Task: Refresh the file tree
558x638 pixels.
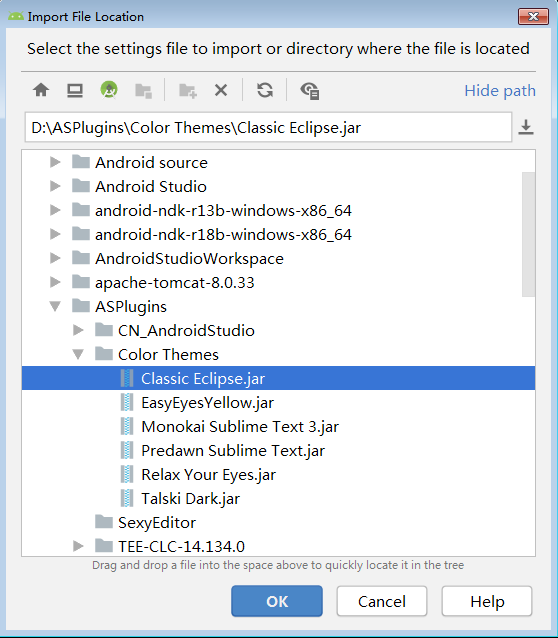Action: click(265, 90)
